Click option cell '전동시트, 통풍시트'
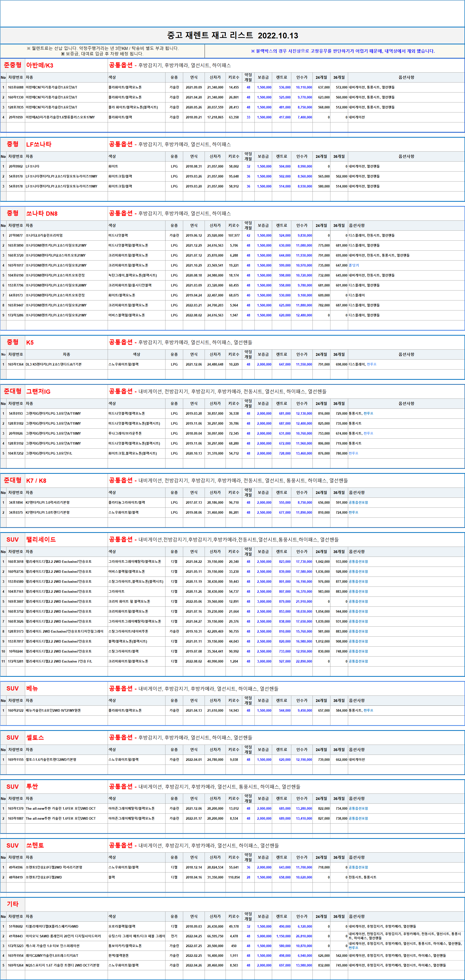The image size is (465, 980). [x=363, y=878]
